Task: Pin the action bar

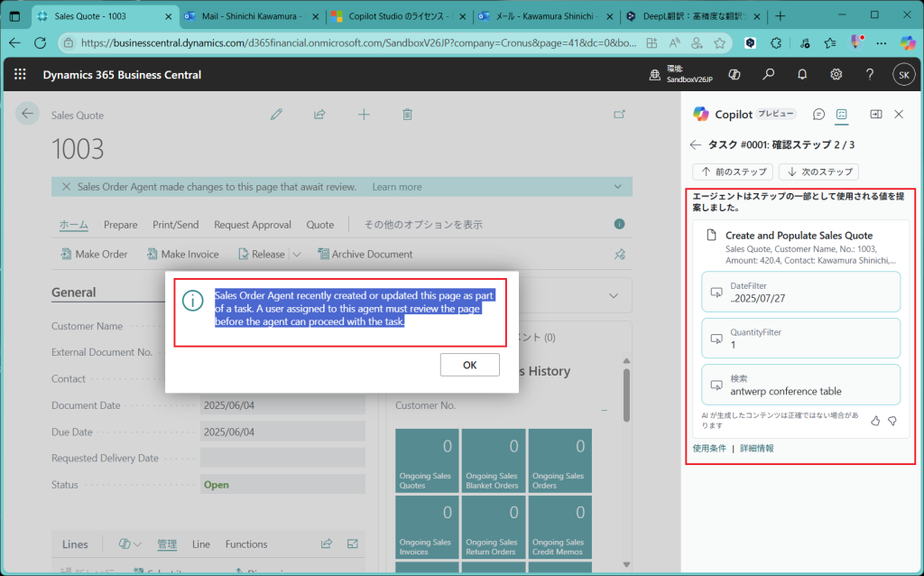Action: point(619,254)
